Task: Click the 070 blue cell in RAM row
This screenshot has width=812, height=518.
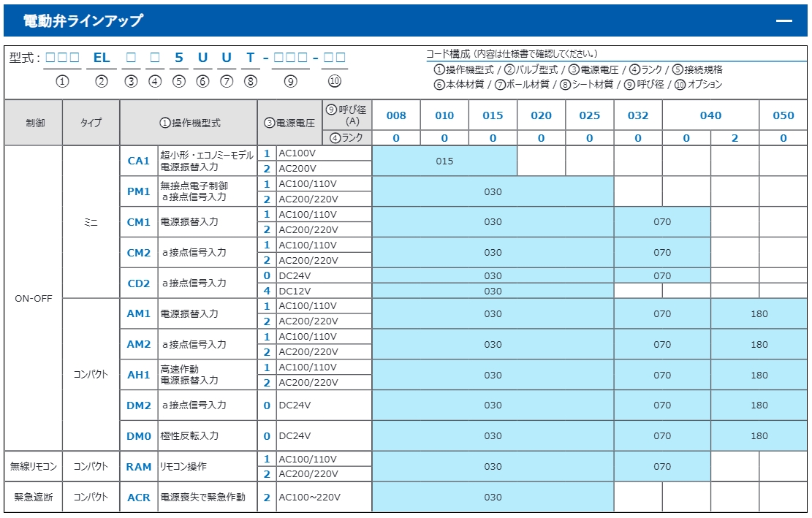Action: (x=662, y=467)
